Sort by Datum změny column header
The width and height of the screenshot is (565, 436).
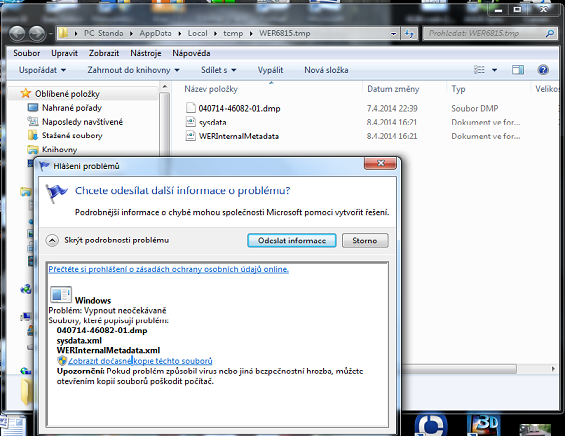pos(393,89)
